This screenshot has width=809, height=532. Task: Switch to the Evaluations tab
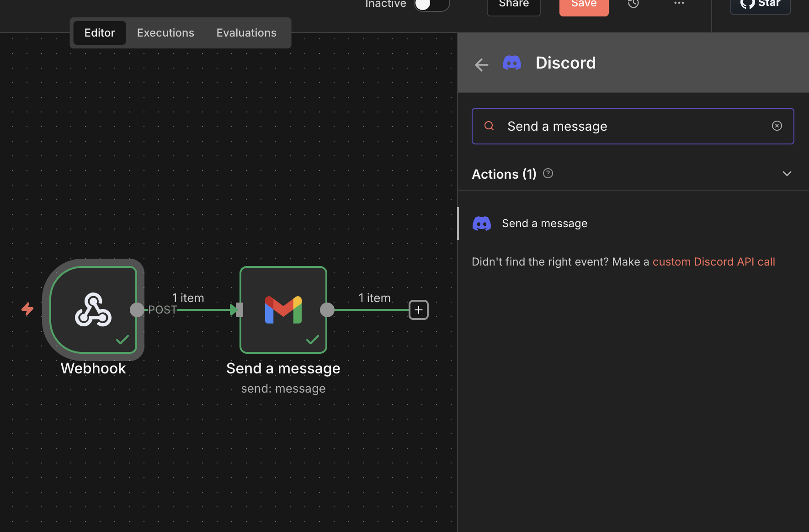(246, 33)
